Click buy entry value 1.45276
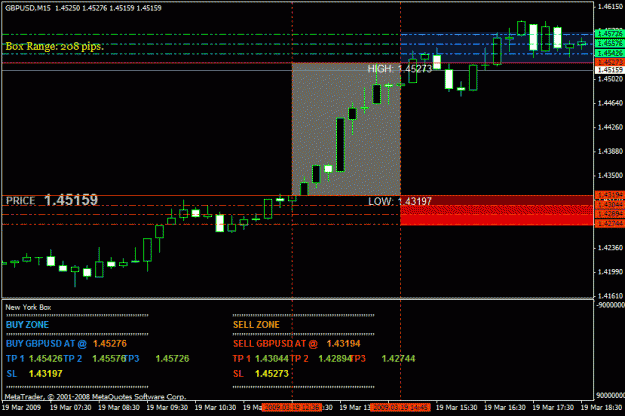 (110, 343)
